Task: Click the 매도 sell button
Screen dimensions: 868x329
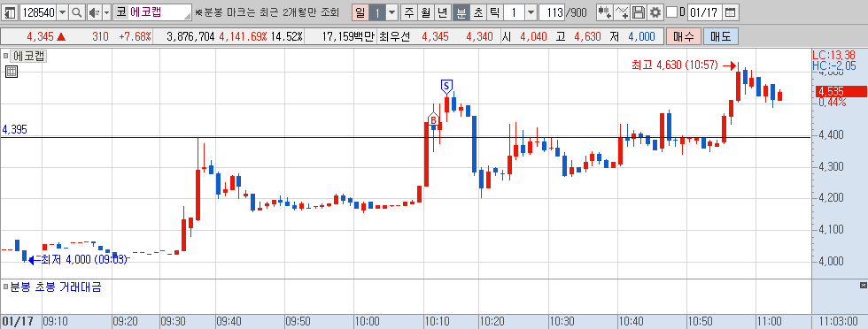Action: click(x=721, y=37)
